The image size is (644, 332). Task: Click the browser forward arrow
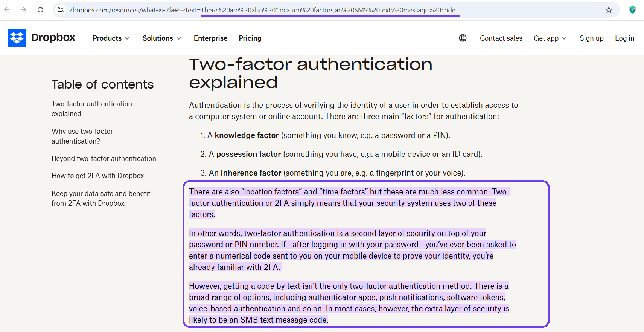23,10
